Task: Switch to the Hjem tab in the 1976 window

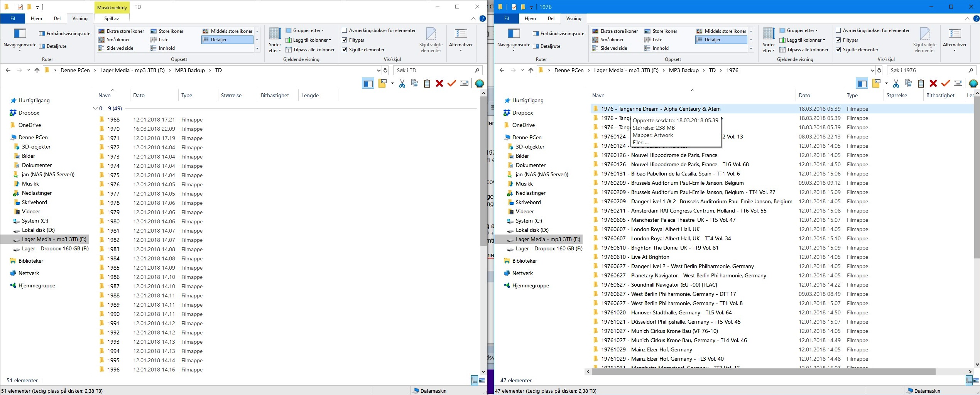Action: 530,18
